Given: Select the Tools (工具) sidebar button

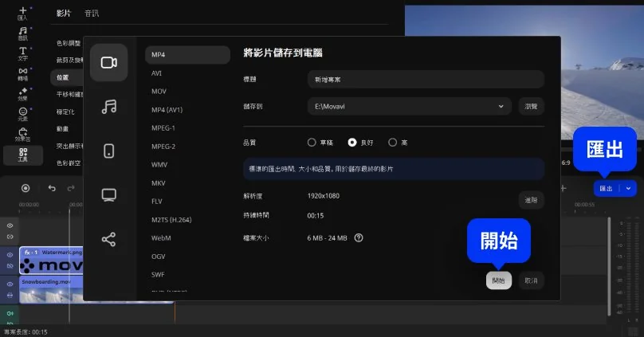Looking at the screenshot, I should 23,155.
